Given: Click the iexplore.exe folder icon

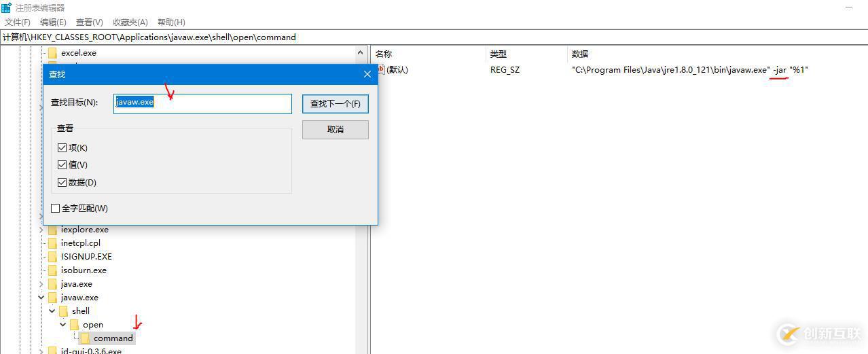Looking at the screenshot, I should click(52, 230).
